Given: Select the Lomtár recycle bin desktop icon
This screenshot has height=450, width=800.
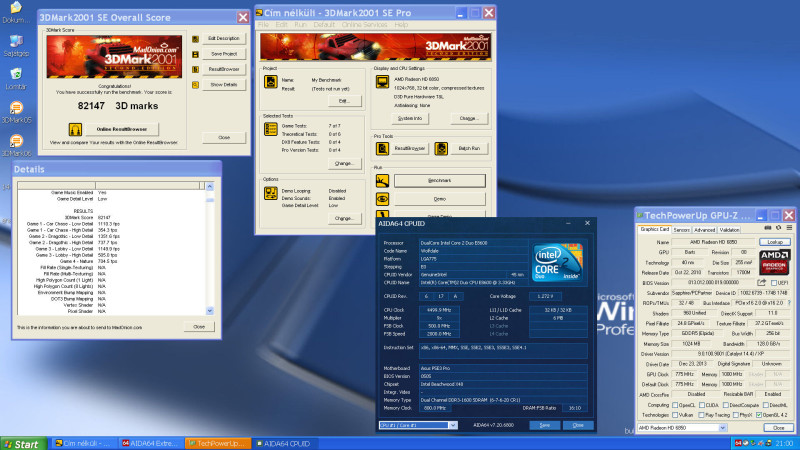Looking at the screenshot, I should 16,79.
